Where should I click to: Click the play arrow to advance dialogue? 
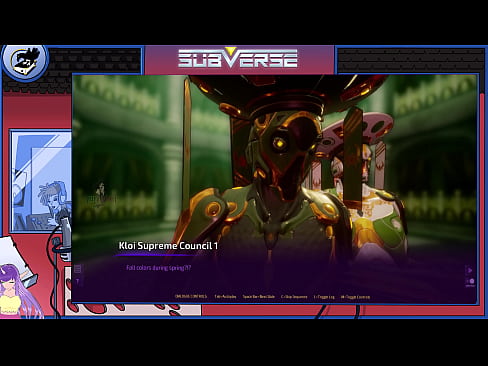470,270
